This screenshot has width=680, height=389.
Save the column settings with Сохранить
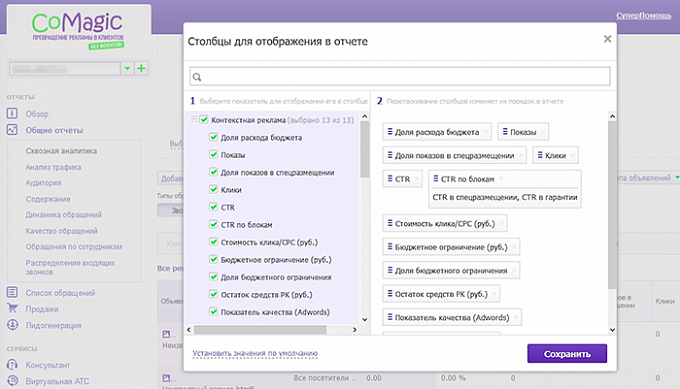[x=567, y=353]
